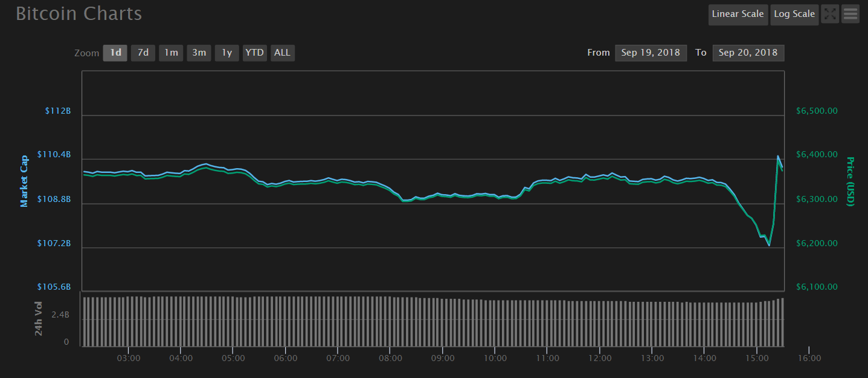This screenshot has height=378, width=868.
Task: Click the 05:00 time axis label
Action: pyautogui.click(x=233, y=358)
